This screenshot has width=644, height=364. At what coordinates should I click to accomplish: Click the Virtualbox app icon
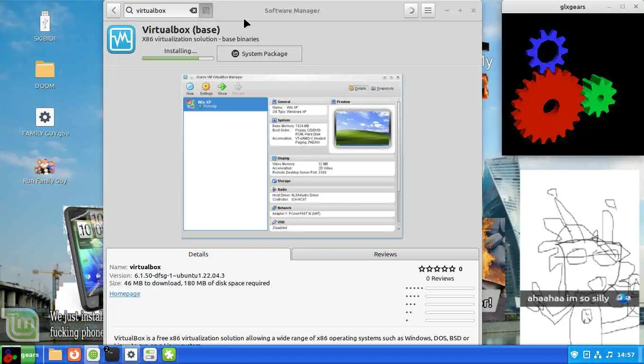coord(121,39)
